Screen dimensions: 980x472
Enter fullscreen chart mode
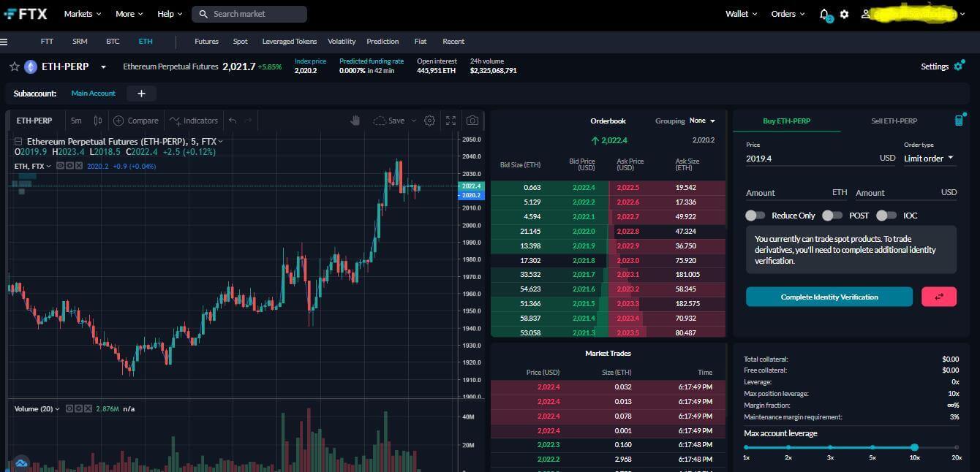point(451,121)
